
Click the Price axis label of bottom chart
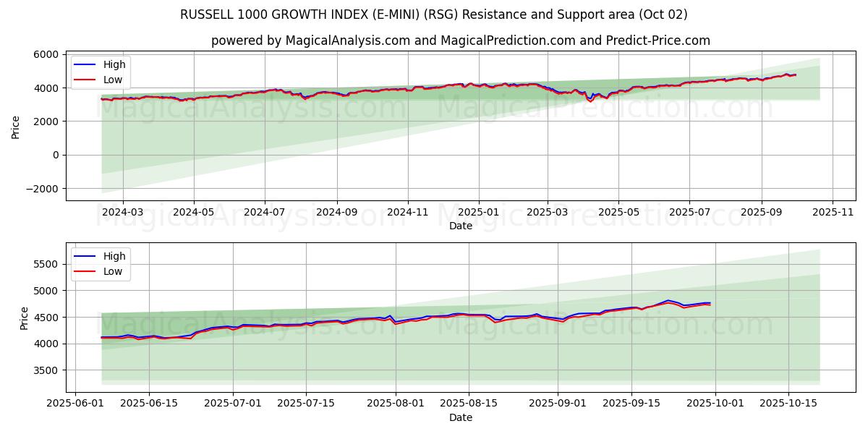pyautogui.click(x=25, y=318)
